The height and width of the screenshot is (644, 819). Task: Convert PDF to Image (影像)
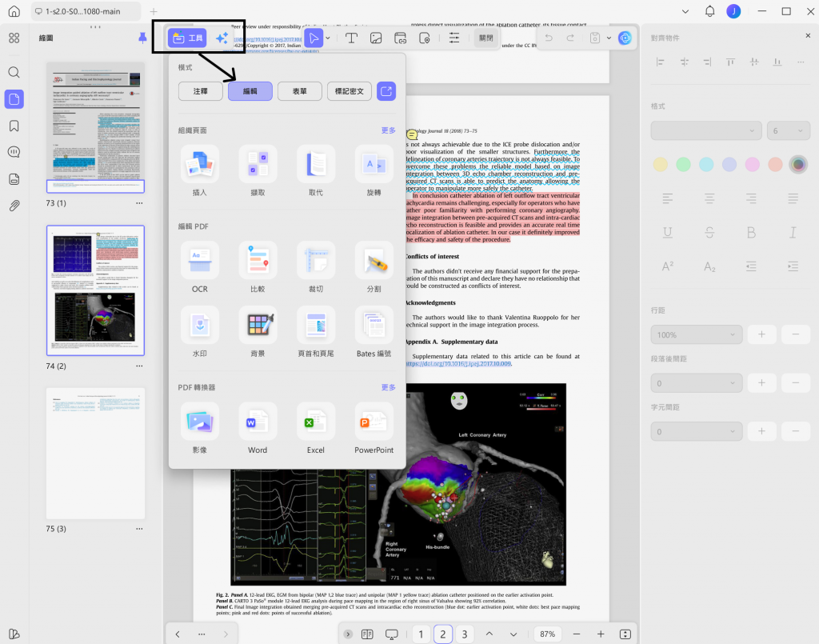tap(199, 428)
